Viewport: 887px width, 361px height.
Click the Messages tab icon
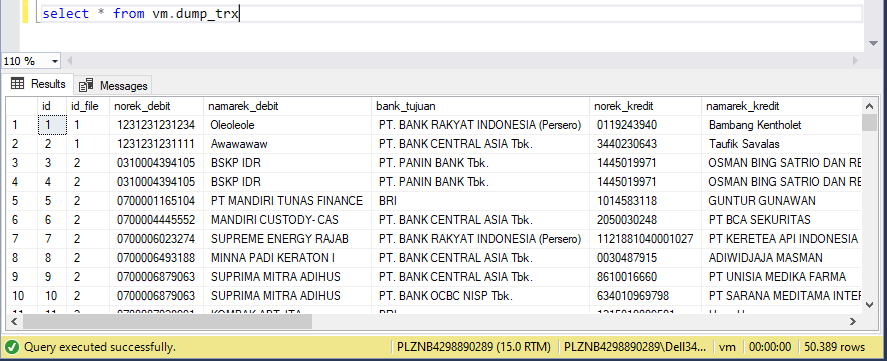86,85
